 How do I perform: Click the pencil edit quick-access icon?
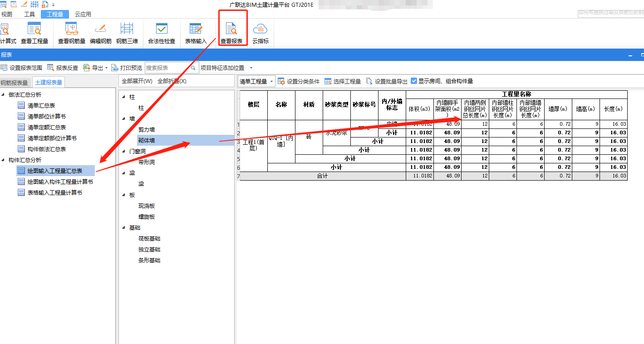click(24, 5)
